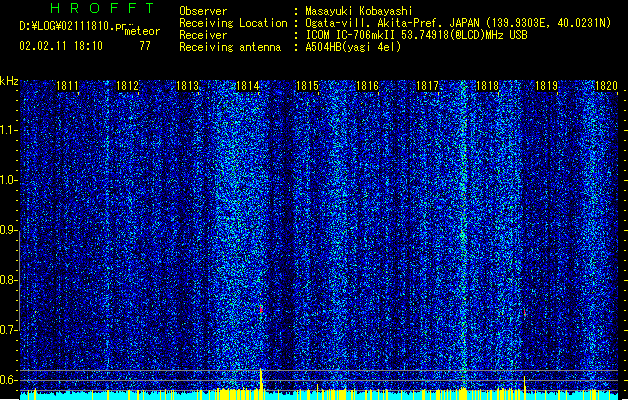Click the date stamp 02.02.11 18:10

pyautogui.click(x=61, y=46)
